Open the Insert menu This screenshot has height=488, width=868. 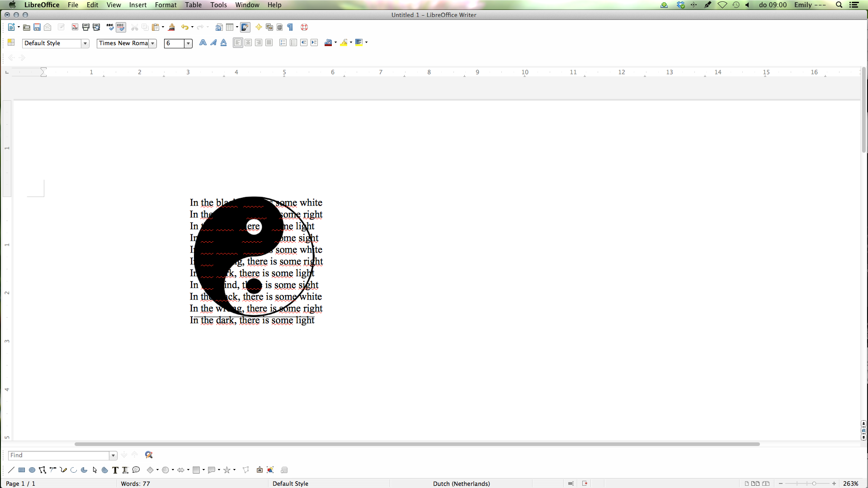[138, 5]
